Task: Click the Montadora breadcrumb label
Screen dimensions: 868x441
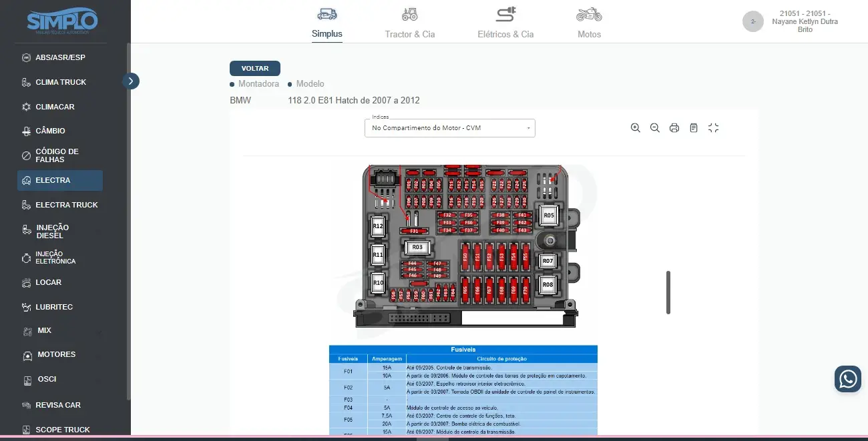Action: pos(258,84)
